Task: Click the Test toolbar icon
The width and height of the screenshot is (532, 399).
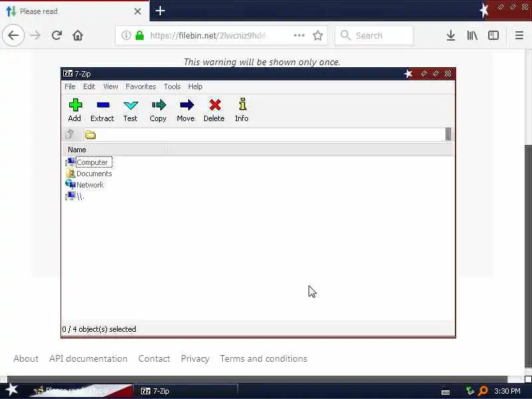Action: coord(130,110)
